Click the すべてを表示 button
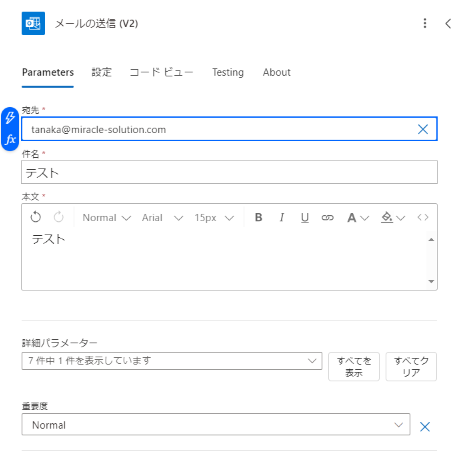Screen dimensions: 461x463 [x=354, y=366]
